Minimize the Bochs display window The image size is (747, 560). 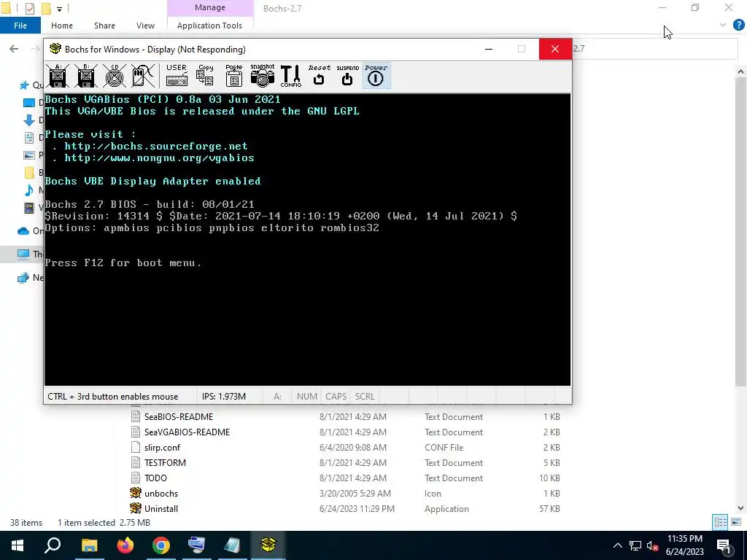click(x=488, y=49)
